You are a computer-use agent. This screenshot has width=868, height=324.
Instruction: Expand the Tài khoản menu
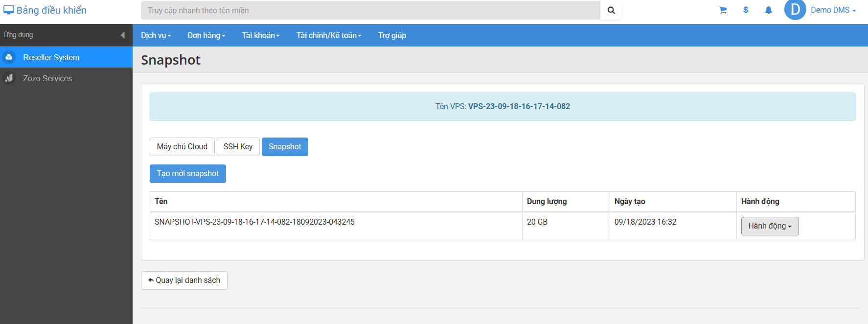coord(261,35)
